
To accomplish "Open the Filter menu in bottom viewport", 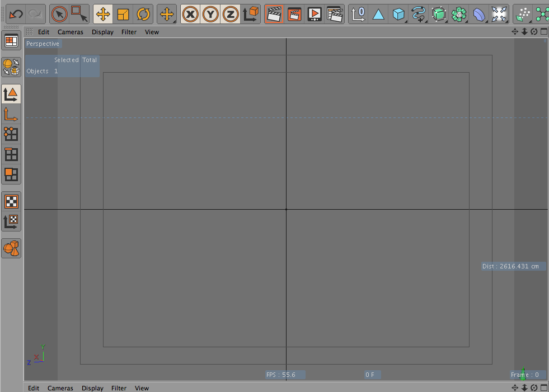I will [119, 388].
